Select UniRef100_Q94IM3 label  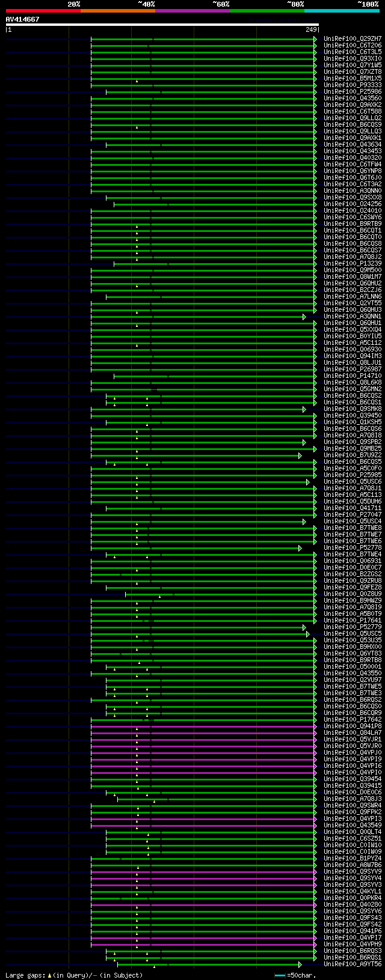(353, 356)
